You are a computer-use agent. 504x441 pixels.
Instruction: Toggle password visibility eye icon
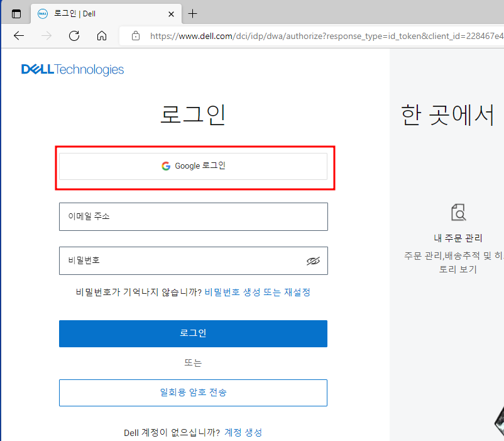coord(313,261)
